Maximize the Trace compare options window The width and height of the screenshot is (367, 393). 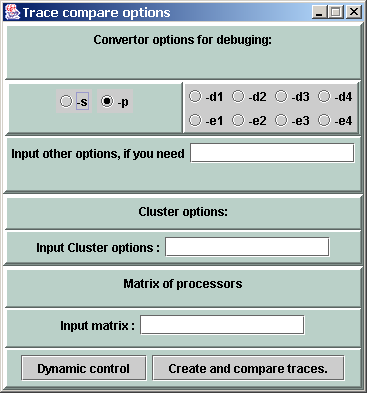coord(336,12)
